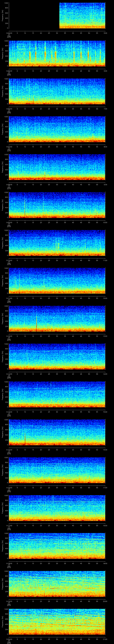Click the spectrogram panel starting at 9:09:00
Image resolution: width=114 pixels, height=644 pixels.
coord(57,205)
